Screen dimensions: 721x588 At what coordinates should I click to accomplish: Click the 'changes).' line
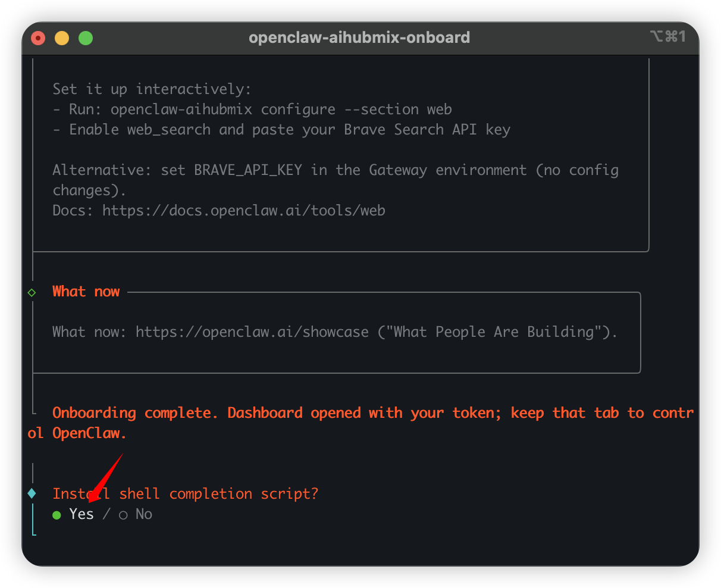[89, 190]
